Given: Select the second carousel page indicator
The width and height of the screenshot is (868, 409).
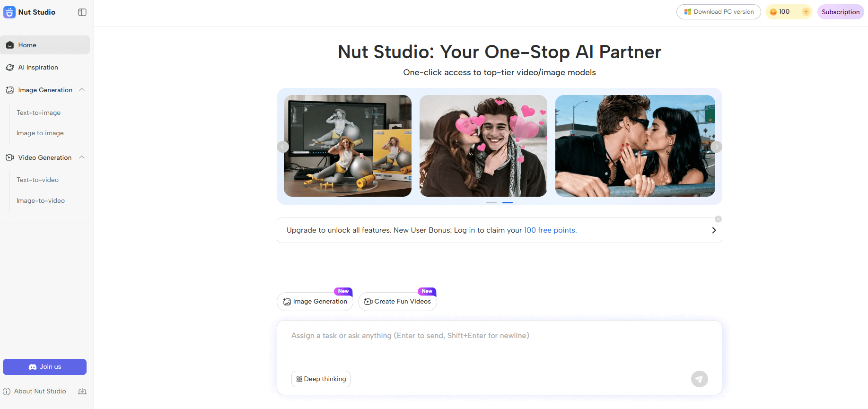Looking at the screenshot, I should tap(508, 202).
